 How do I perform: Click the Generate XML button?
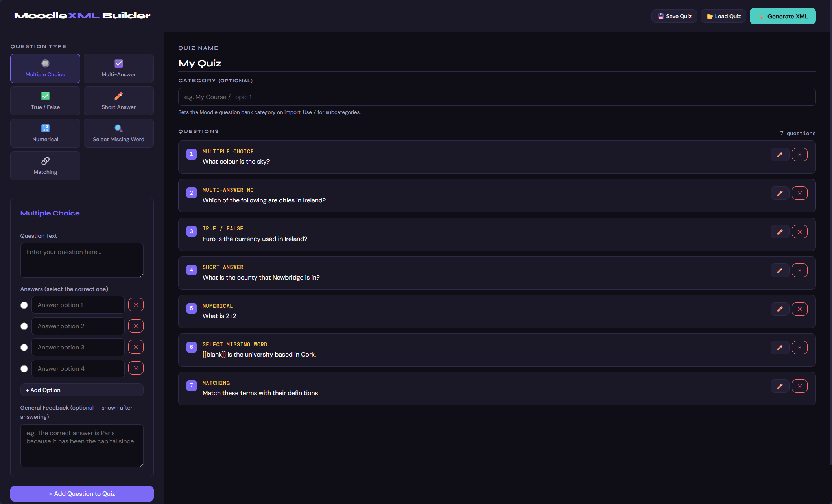coord(782,16)
